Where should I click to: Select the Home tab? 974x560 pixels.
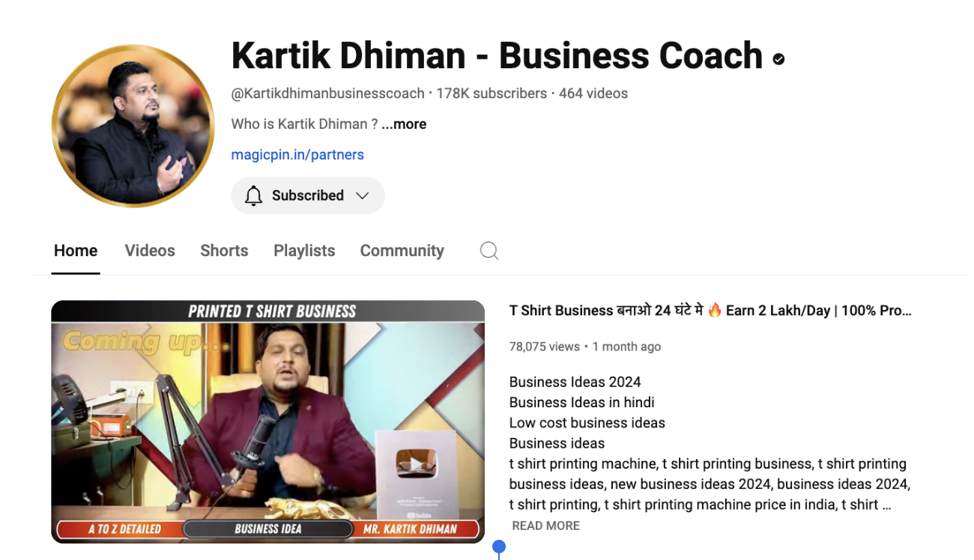click(x=76, y=251)
